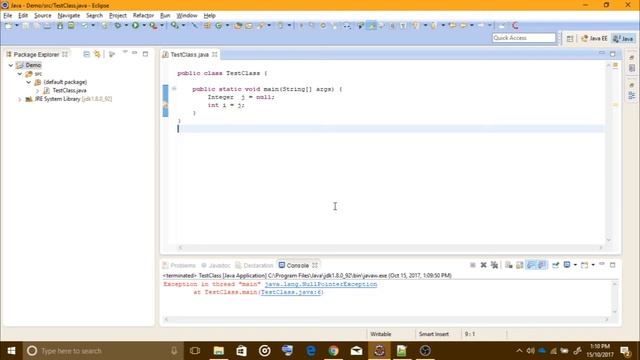Open the Run menu
The width and height of the screenshot is (640, 360).
165,16
